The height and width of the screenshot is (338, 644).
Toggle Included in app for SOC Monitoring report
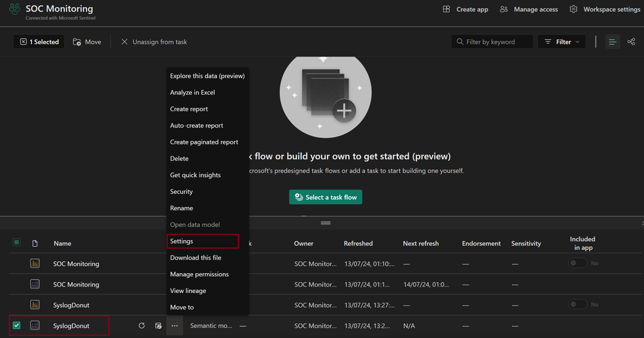(578, 263)
